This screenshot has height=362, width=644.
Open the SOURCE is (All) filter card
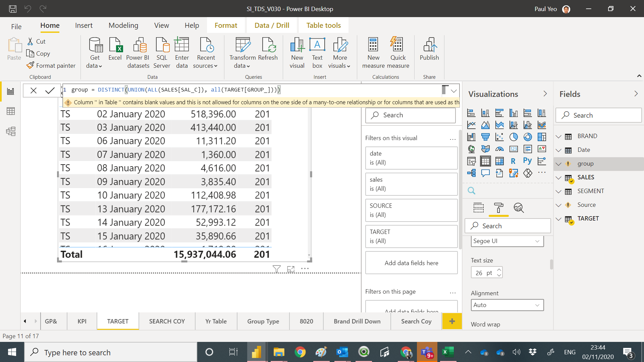pyautogui.click(x=411, y=210)
